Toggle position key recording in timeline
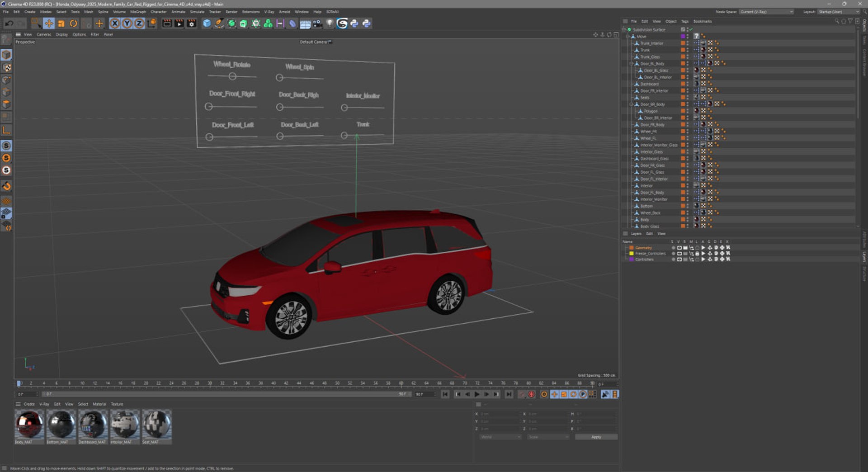The height and width of the screenshot is (472, 868). click(x=554, y=394)
